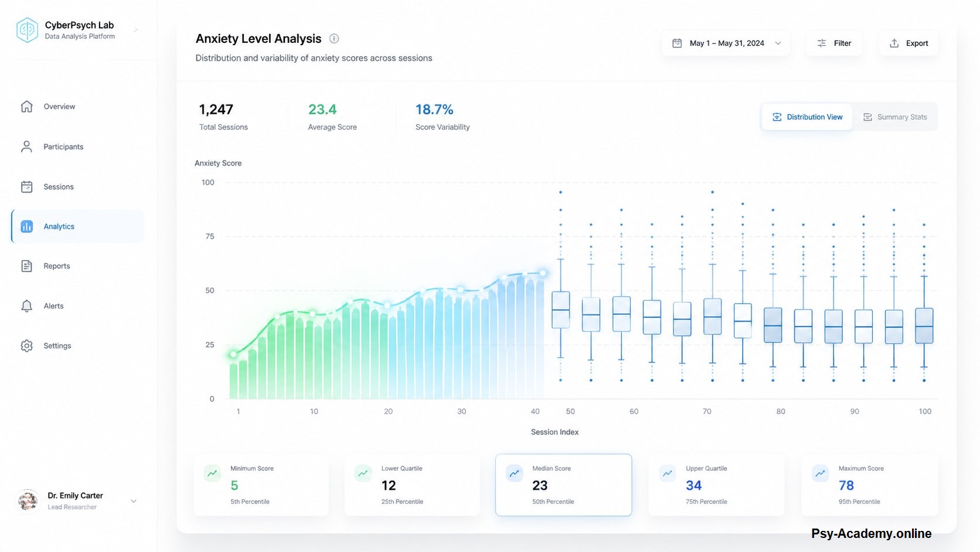Click the Export button
The height and width of the screenshot is (552, 980).
pyautogui.click(x=908, y=43)
